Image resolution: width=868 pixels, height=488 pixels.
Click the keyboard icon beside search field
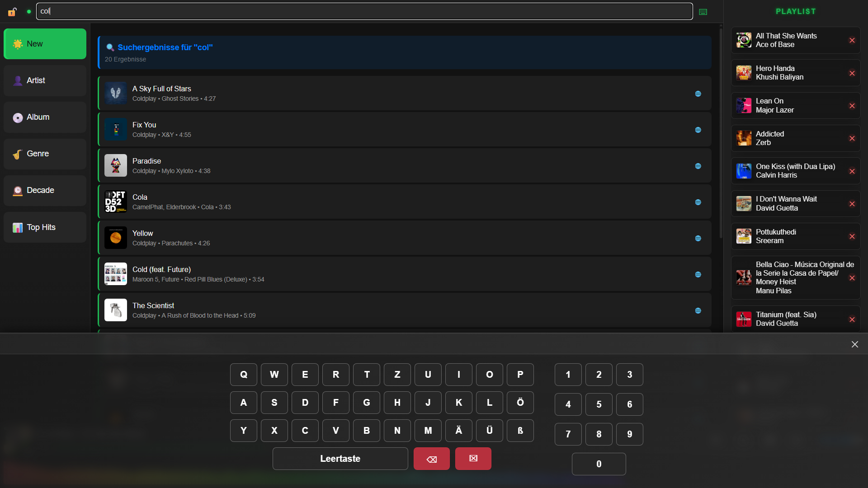[x=703, y=11]
